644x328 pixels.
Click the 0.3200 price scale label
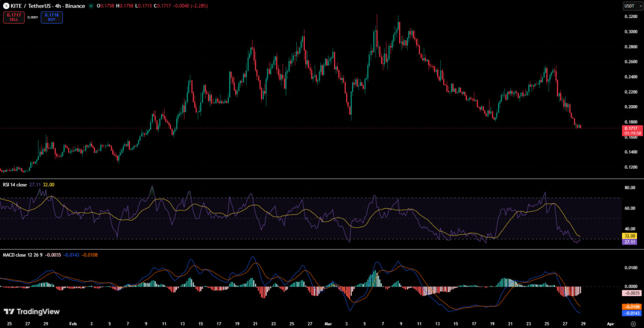pos(631,17)
